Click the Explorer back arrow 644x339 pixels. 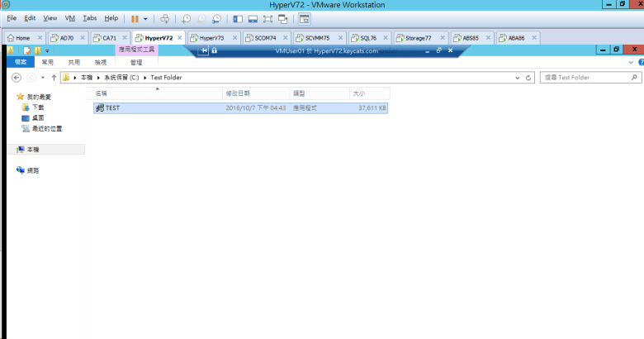point(17,78)
